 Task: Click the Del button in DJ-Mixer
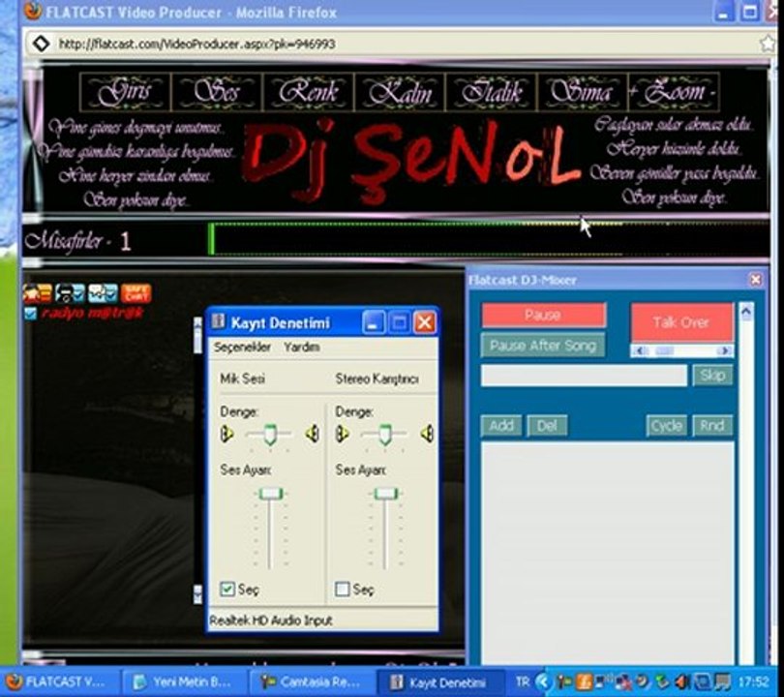[x=547, y=426]
